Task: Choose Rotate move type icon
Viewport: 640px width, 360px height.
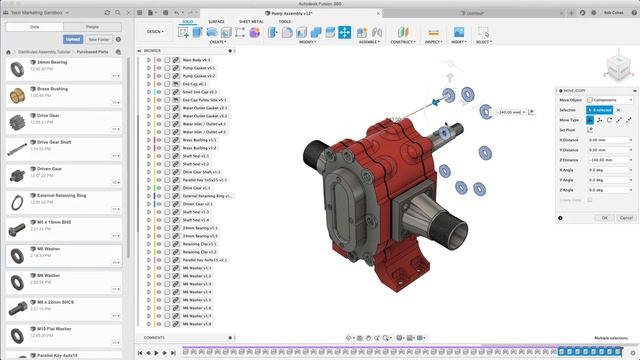Action: pyautogui.click(x=609, y=120)
